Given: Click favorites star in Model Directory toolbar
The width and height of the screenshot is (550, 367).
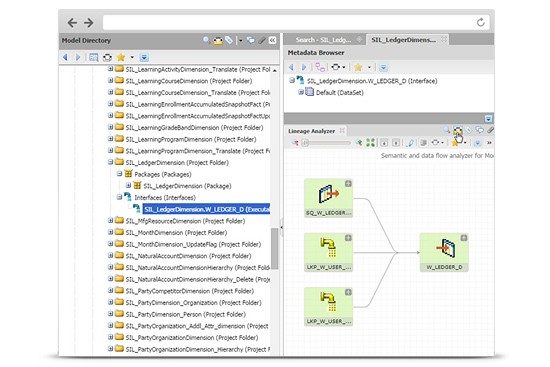Looking at the screenshot, I should pyautogui.click(x=121, y=57).
